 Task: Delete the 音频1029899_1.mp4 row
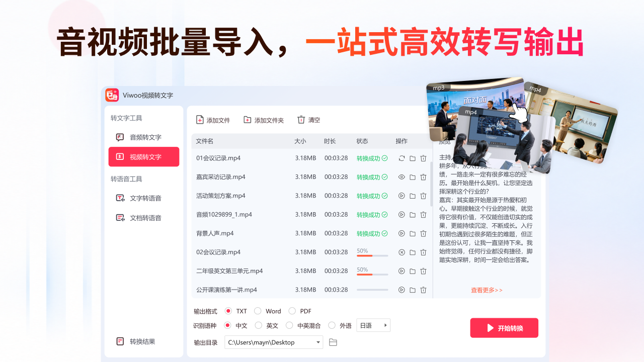pyautogui.click(x=423, y=215)
